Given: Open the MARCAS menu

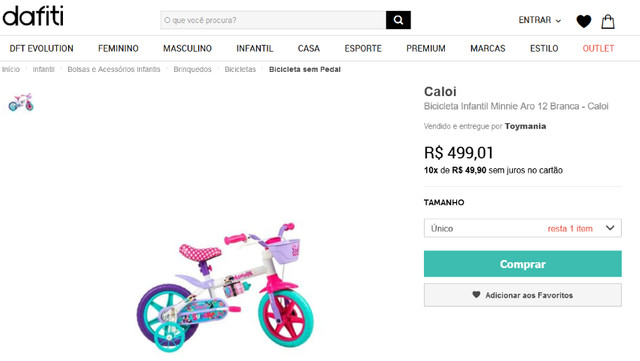Looking at the screenshot, I should click(488, 49).
